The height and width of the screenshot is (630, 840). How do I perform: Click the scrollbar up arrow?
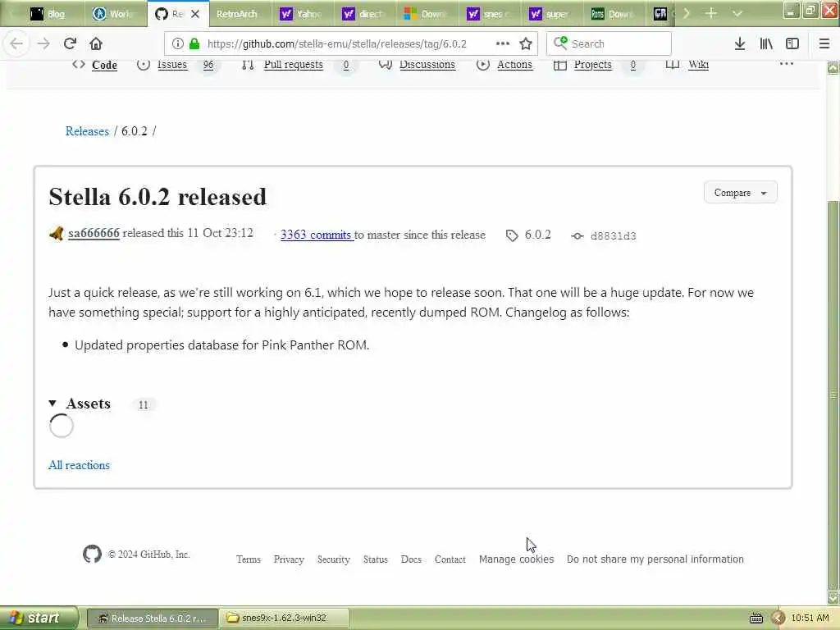[833, 68]
